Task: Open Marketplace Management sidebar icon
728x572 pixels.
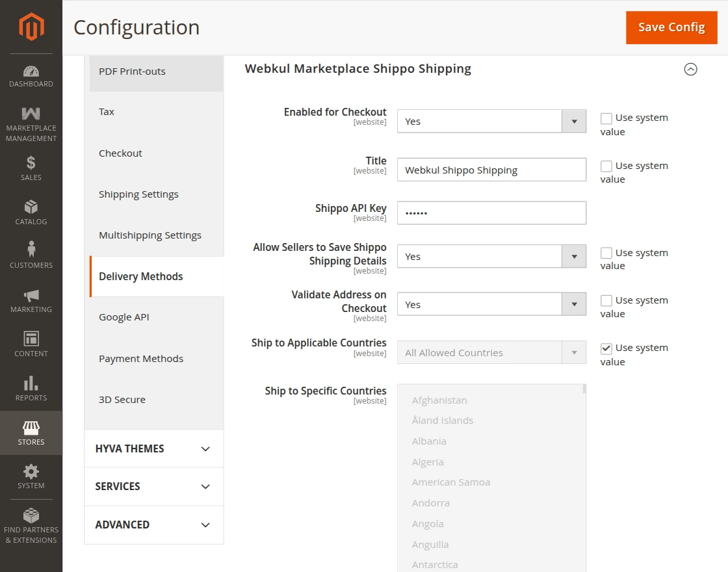Action: 31,114
